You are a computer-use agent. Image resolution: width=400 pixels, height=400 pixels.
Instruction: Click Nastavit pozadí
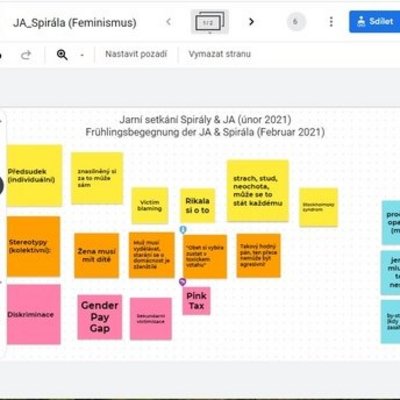coord(136,54)
